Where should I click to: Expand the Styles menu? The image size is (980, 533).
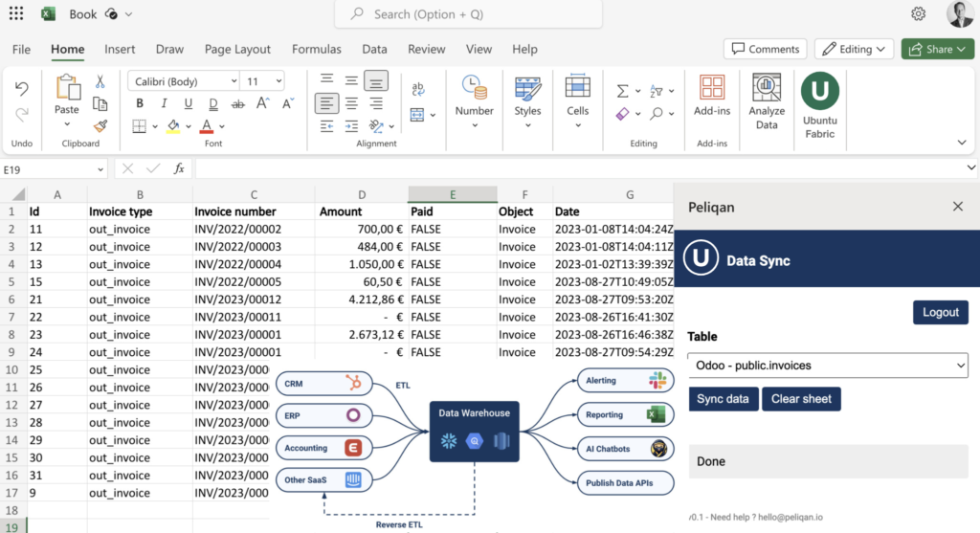(x=527, y=125)
